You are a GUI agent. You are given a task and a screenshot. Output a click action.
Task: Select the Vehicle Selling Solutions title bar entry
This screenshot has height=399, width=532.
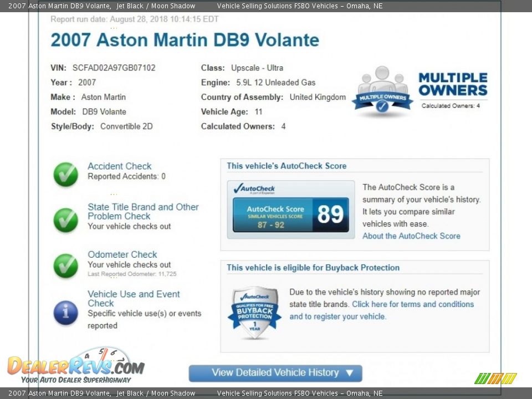(x=300, y=6)
